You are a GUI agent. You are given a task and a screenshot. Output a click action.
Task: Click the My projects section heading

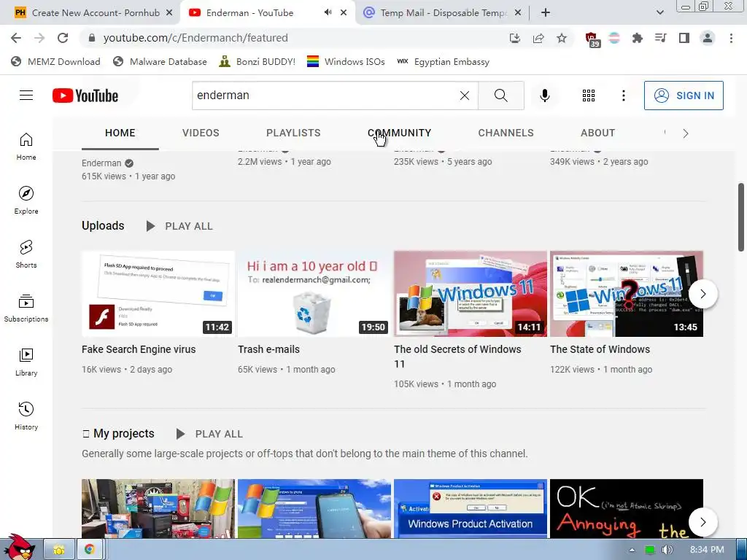tap(118, 433)
